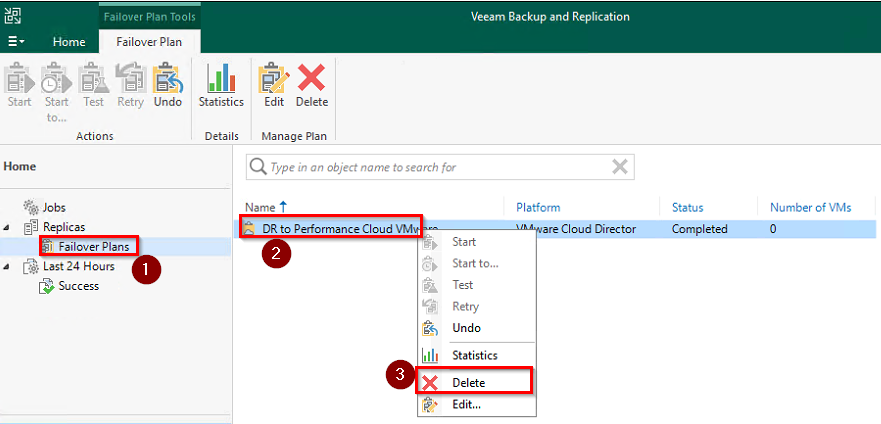This screenshot has width=881, height=424.
Task: Click the Failover Plan Tools contextual tab
Action: [x=149, y=16]
